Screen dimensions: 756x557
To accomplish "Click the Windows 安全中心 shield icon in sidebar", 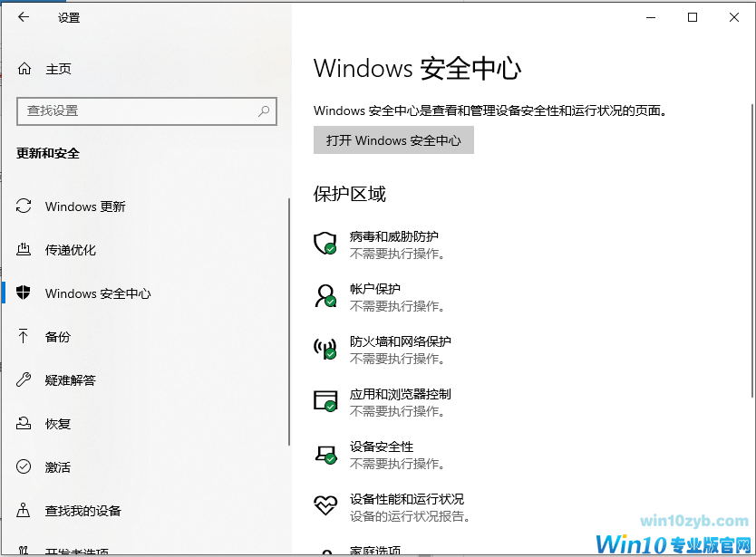I will (x=24, y=293).
